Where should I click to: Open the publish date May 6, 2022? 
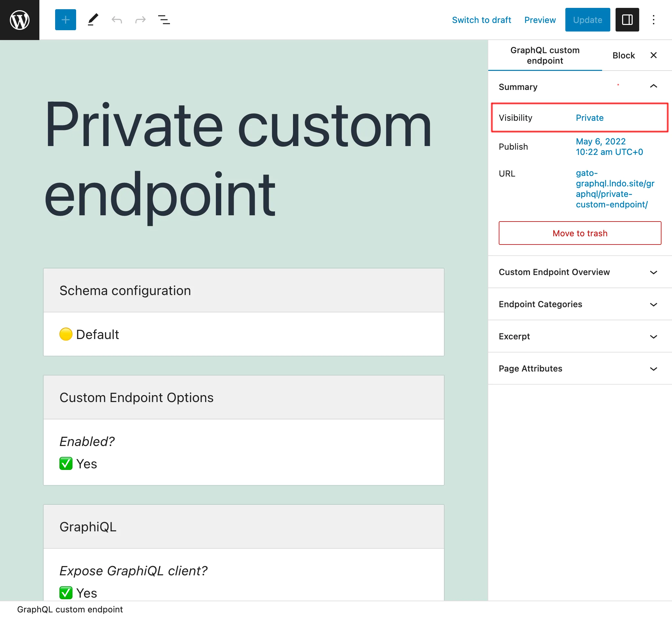609,147
